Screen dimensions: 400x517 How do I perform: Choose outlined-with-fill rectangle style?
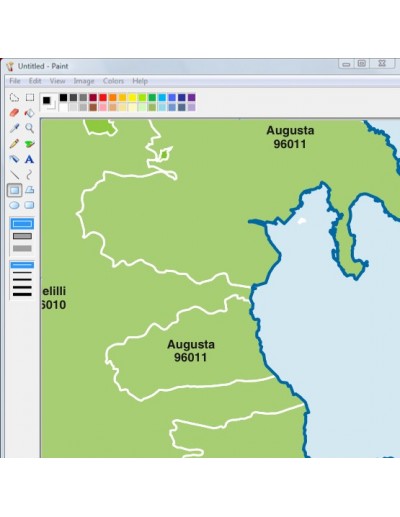pyautogui.click(x=22, y=236)
